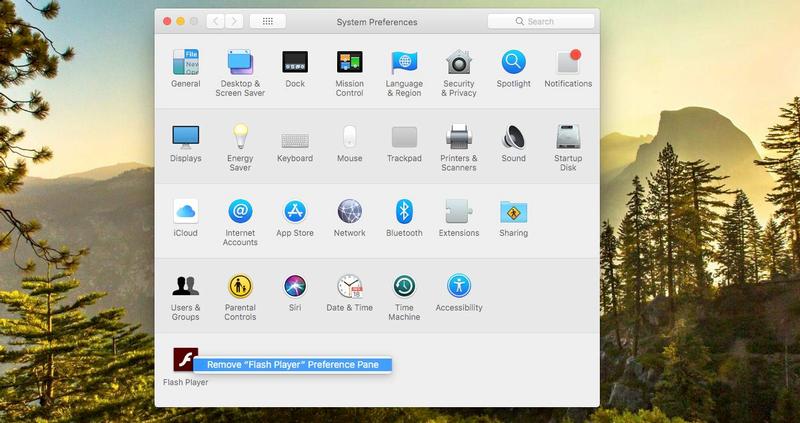Click the red close window button
The height and width of the screenshot is (423, 800).
[x=167, y=21]
